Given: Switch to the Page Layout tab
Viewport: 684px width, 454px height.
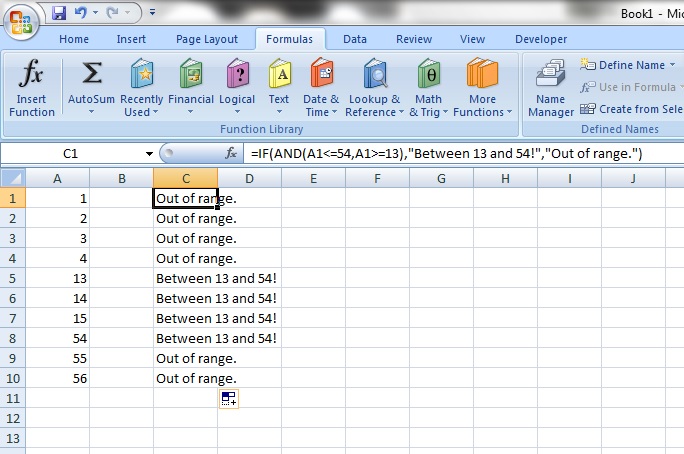Looking at the screenshot, I should pyautogui.click(x=207, y=39).
